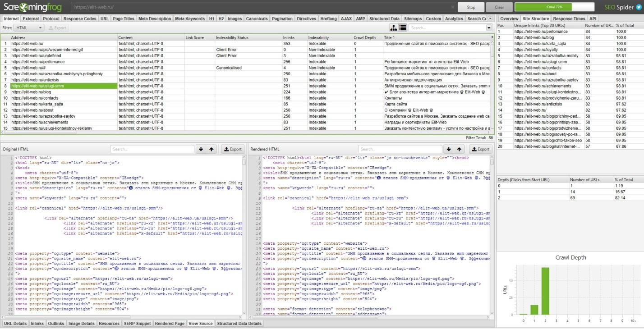
Task: Open the Structured Data Details bottom tab
Action: tap(239, 324)
